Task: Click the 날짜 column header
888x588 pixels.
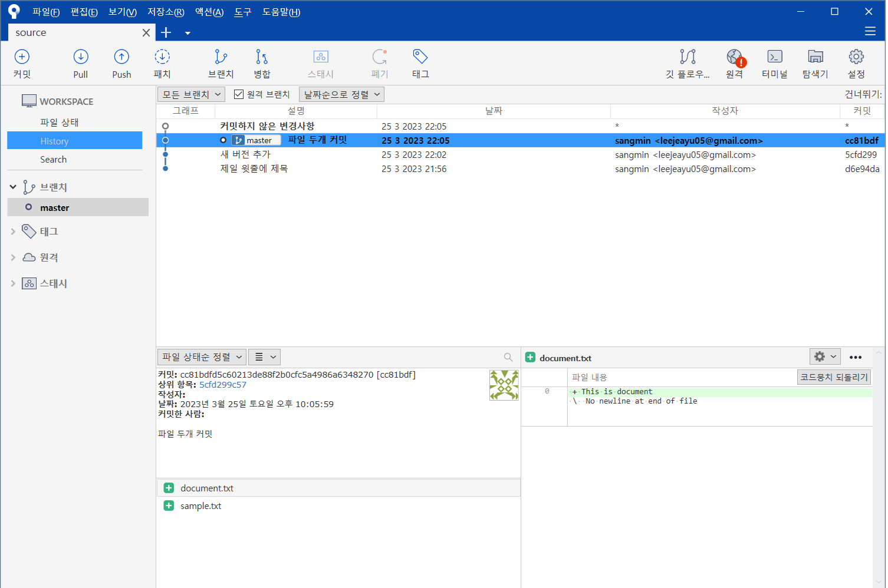Action: [494, 111]
